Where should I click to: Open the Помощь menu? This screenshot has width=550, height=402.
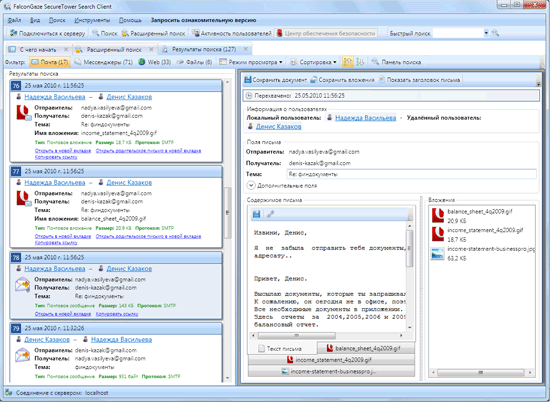coord(130,20)
